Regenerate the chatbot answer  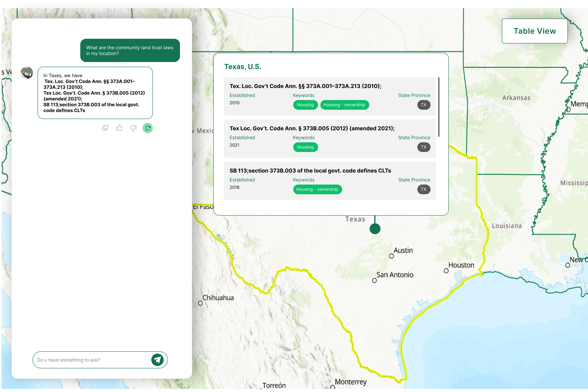(148, 128)
